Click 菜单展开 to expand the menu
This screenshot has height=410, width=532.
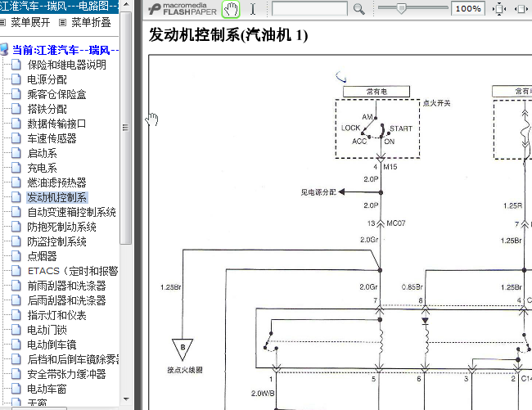30,22
